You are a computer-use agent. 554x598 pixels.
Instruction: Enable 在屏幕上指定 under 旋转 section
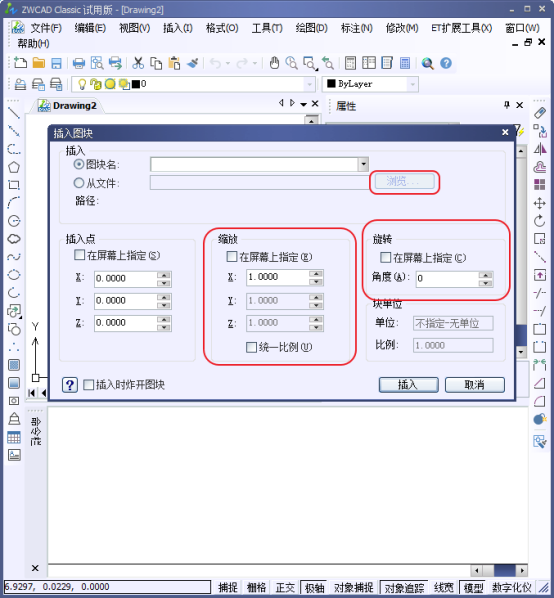385,258
